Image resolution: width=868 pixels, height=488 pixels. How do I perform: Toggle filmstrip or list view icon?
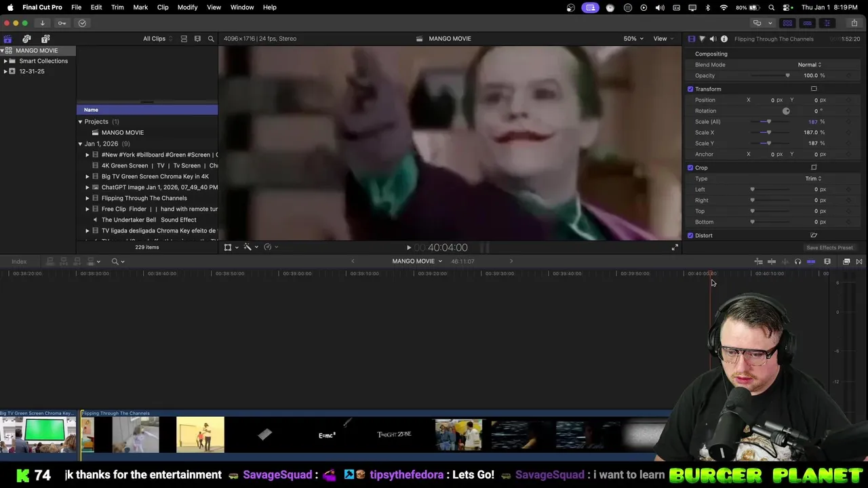pos(184,39)
